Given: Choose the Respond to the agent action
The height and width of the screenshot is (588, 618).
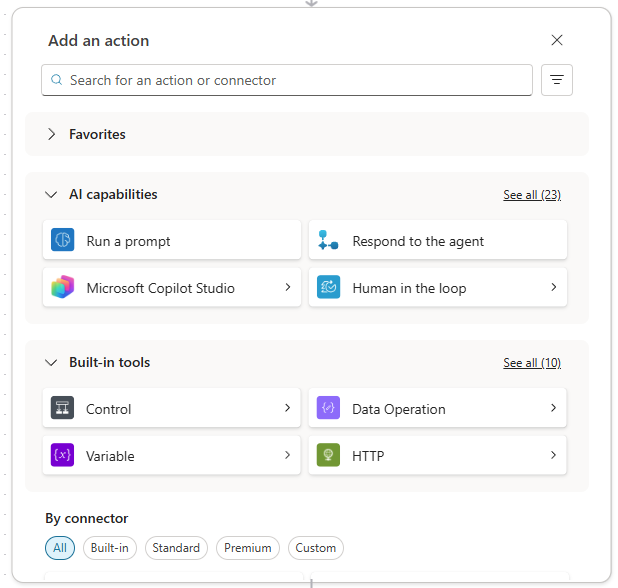Looking at the screenshot, I should (x=438, y=240).
